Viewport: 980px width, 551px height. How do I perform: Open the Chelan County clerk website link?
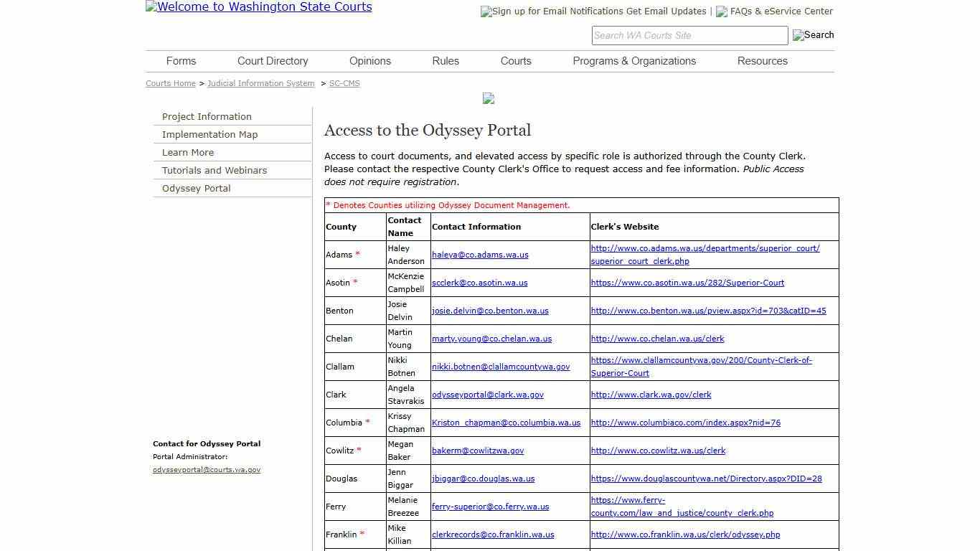point(657,339)
